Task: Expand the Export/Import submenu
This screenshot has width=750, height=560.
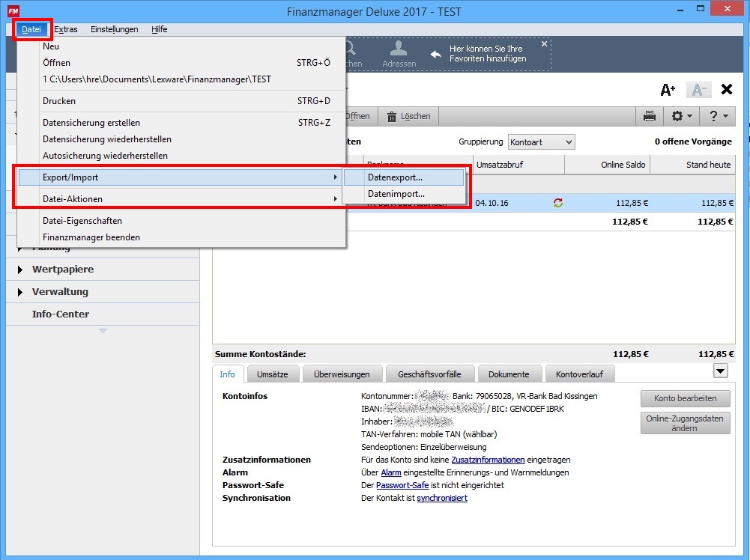Action: 181,177
